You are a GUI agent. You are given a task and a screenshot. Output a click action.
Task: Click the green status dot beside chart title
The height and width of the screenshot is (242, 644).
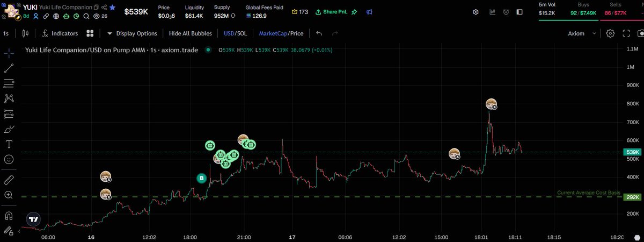click(208, 50)
